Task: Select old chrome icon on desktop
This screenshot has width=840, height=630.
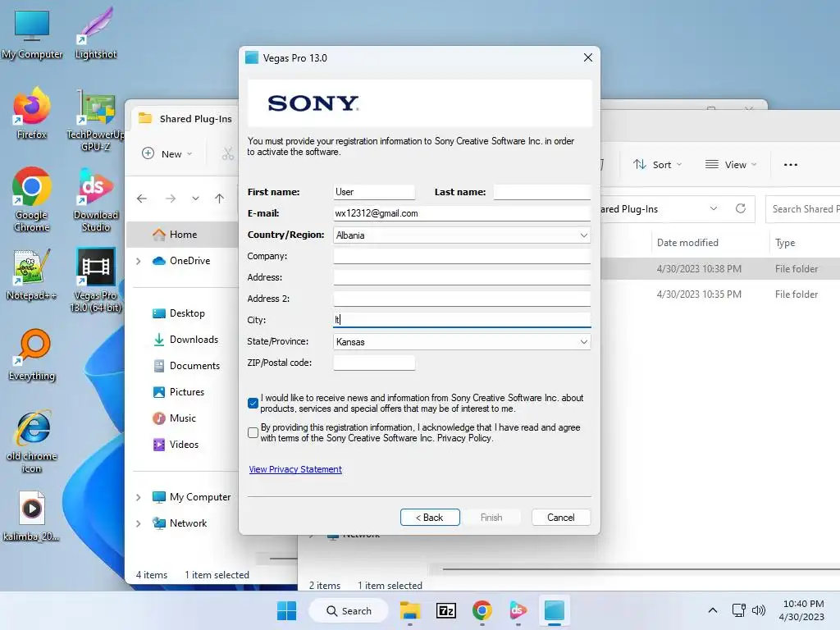Action: tap(32, 441)
